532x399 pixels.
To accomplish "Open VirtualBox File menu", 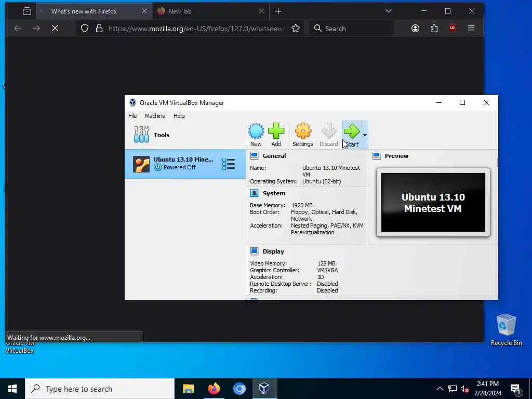I will 132,116.
